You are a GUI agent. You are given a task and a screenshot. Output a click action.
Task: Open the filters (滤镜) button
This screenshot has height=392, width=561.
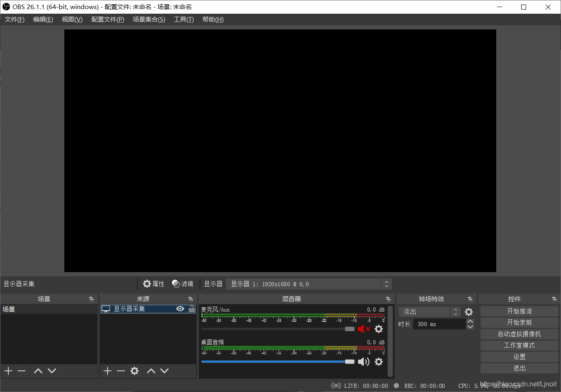click(183, 284)
